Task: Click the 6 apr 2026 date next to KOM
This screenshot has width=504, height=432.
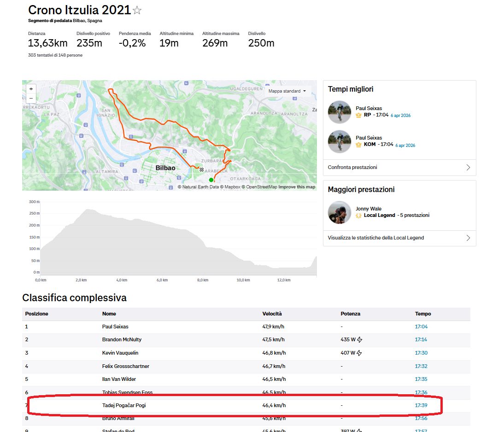Action: [405, 145]
